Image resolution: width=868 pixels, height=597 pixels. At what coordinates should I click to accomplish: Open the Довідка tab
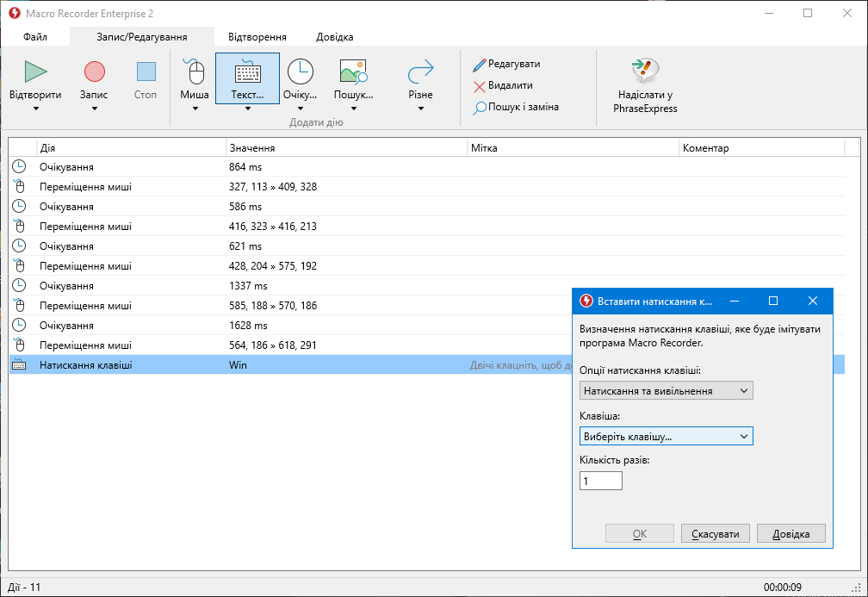pos(334,37)
